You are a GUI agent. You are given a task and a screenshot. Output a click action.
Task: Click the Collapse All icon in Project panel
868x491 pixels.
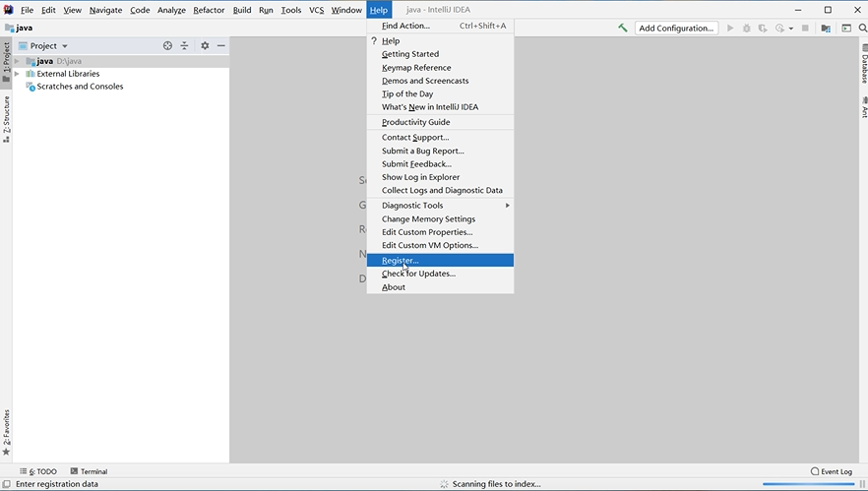click(x=184, y=46)
